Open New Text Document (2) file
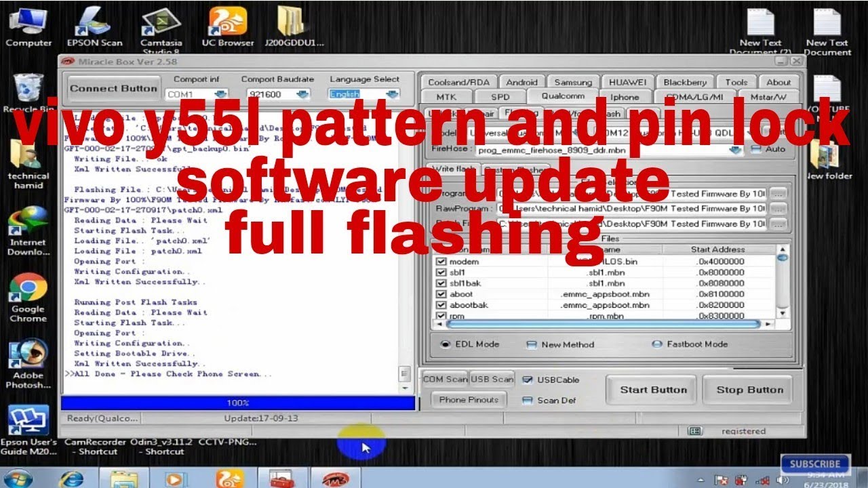The width and height of the screenshot is (868, 488). point(760,31)
